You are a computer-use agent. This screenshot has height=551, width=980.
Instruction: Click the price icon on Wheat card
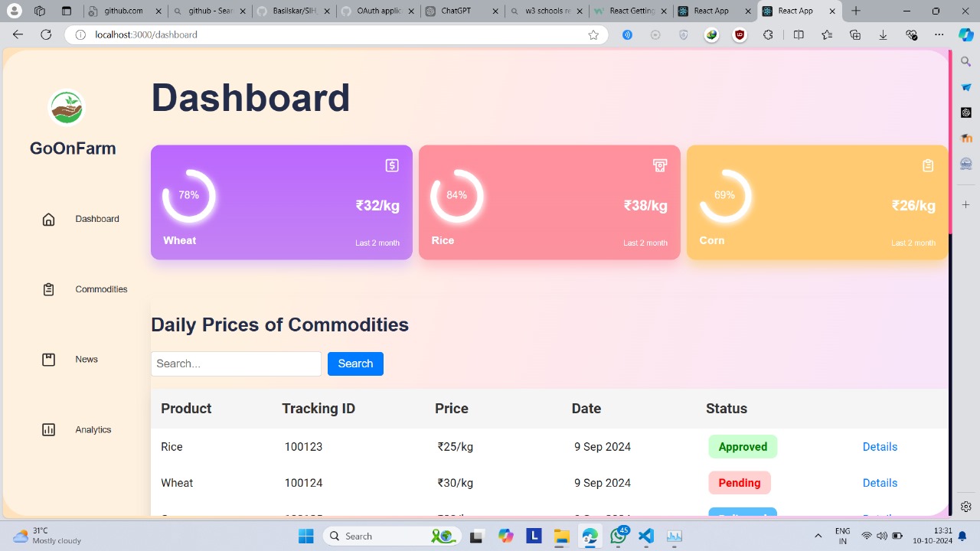392,165
